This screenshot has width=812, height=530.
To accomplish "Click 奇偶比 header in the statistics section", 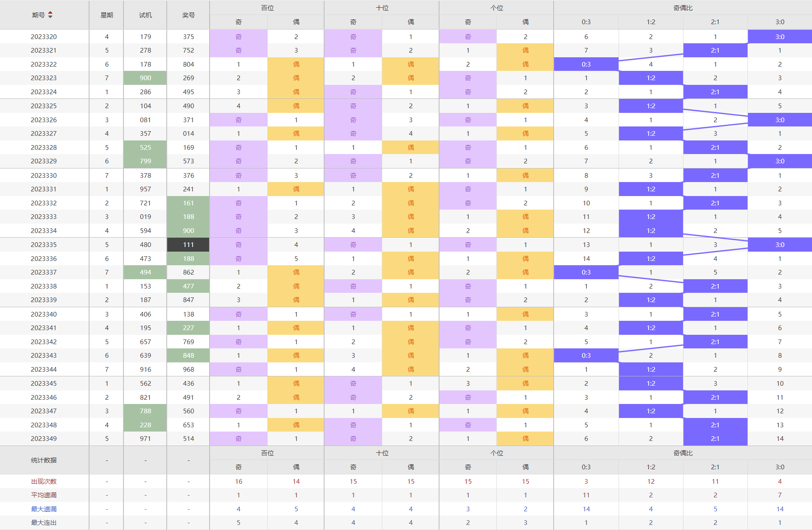I will point(683,453).
